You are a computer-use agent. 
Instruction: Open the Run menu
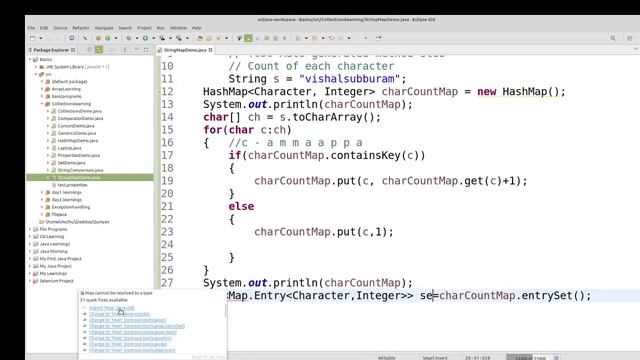coord(161,28)
